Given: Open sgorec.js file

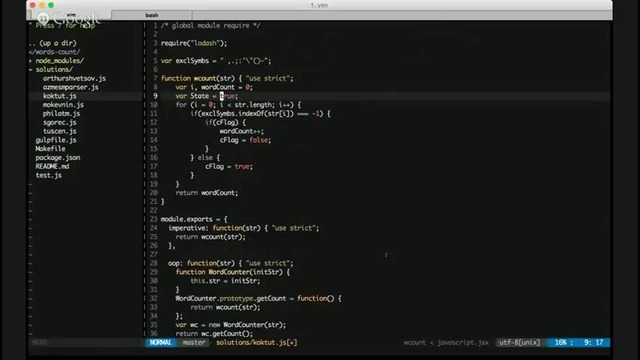Looking at the screenshot, I should (60, 122).
